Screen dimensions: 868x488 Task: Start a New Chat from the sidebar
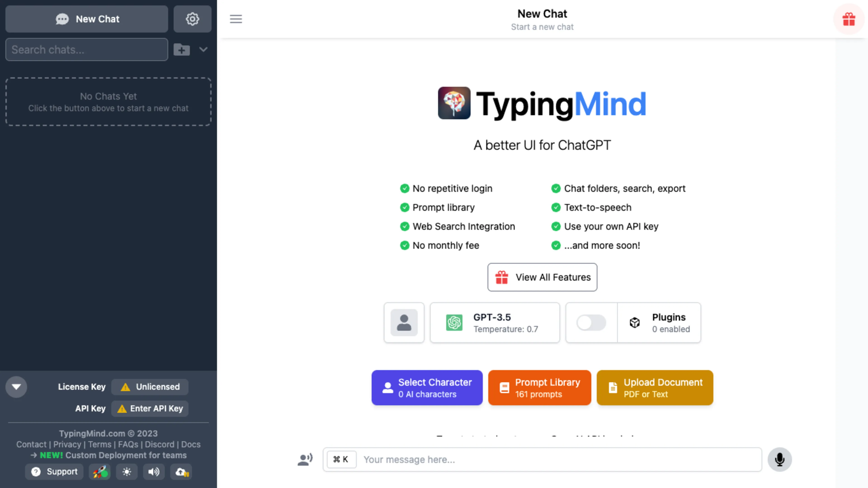click(87, 19)
